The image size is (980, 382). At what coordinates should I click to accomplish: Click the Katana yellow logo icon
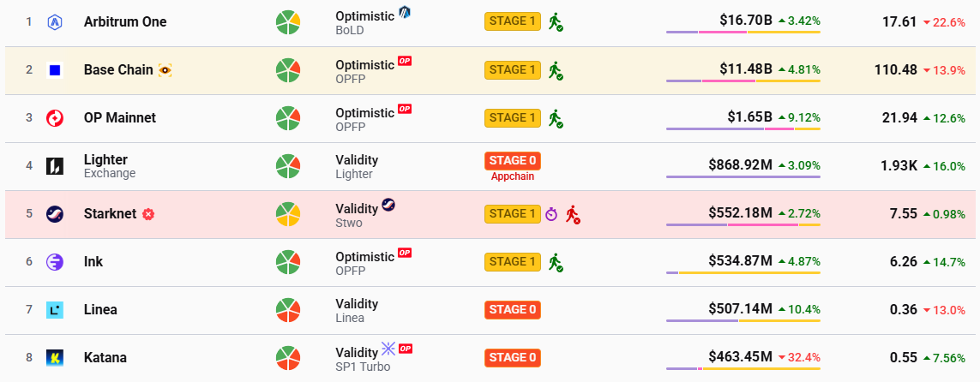[x=55, y=357]
